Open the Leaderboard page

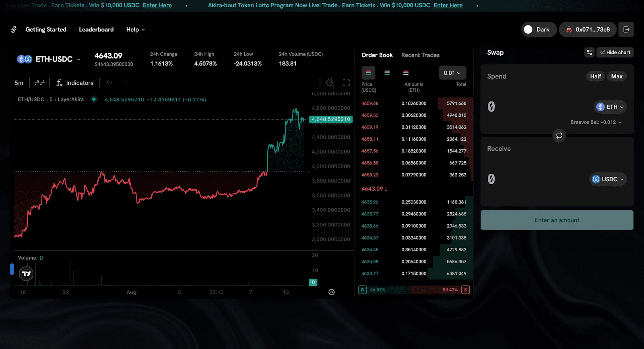click(x=96, y=29)
